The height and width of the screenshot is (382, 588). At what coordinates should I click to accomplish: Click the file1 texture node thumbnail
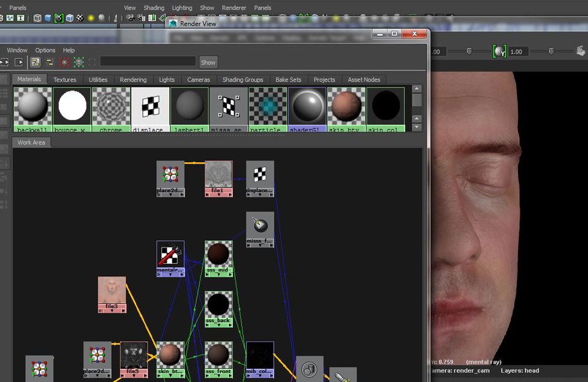[219, 175]
